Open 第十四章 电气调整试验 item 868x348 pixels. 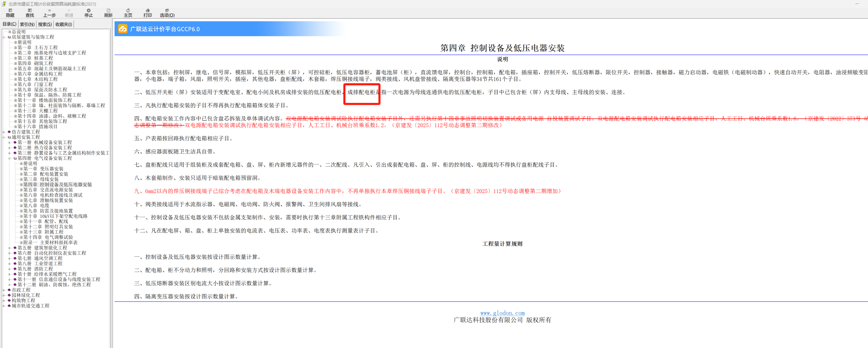coord(48,237)
